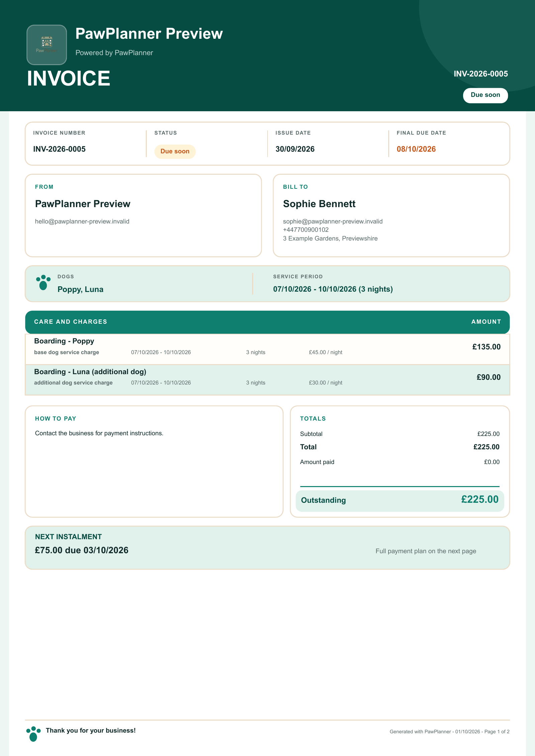535x756 pixels.
Task: Click the white Due soon header badge
Action: (485, 95)
